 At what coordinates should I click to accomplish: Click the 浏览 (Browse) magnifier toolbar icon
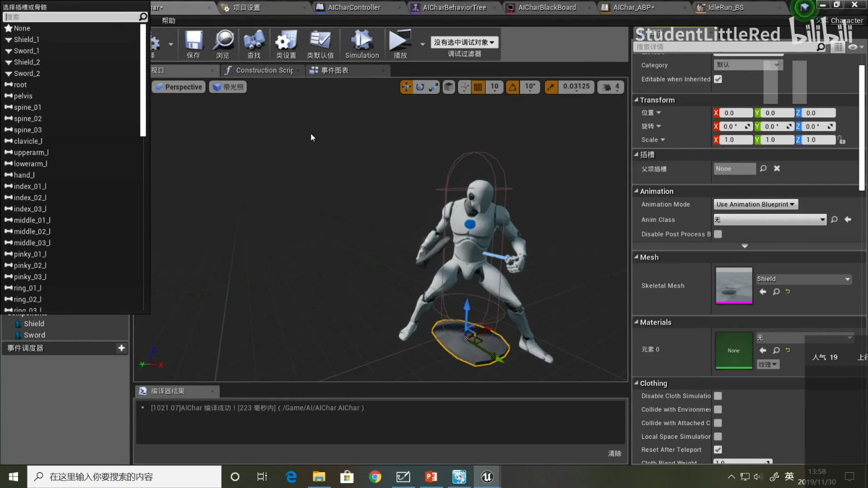(x=223, y=44)
